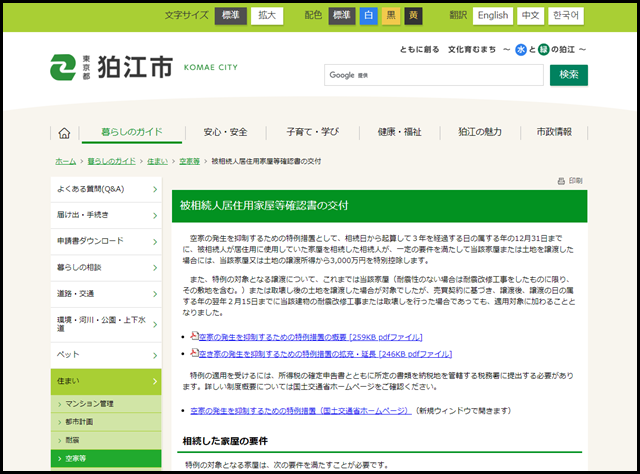640x474 pixels.
Task: Click the 住まい breadcrumb link
Action: pos(157,161)
